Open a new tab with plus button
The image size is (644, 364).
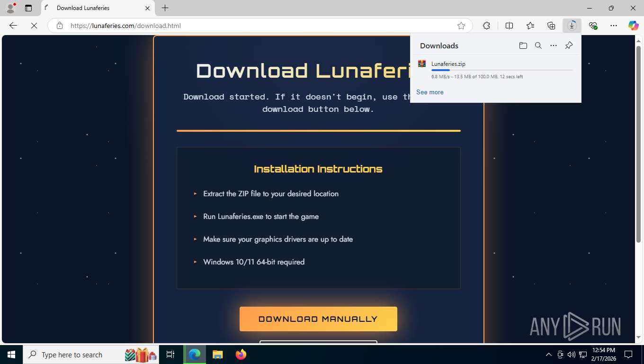(165, 8)
